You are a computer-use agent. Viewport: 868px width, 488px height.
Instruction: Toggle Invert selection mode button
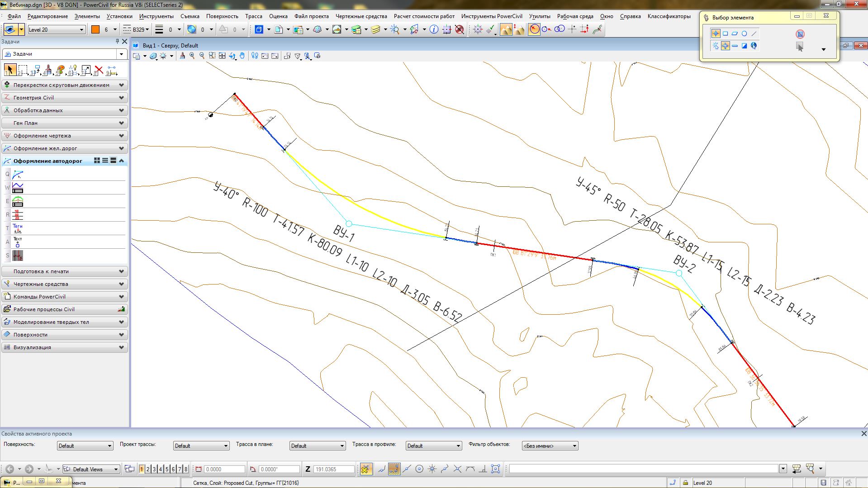(744, 46)
